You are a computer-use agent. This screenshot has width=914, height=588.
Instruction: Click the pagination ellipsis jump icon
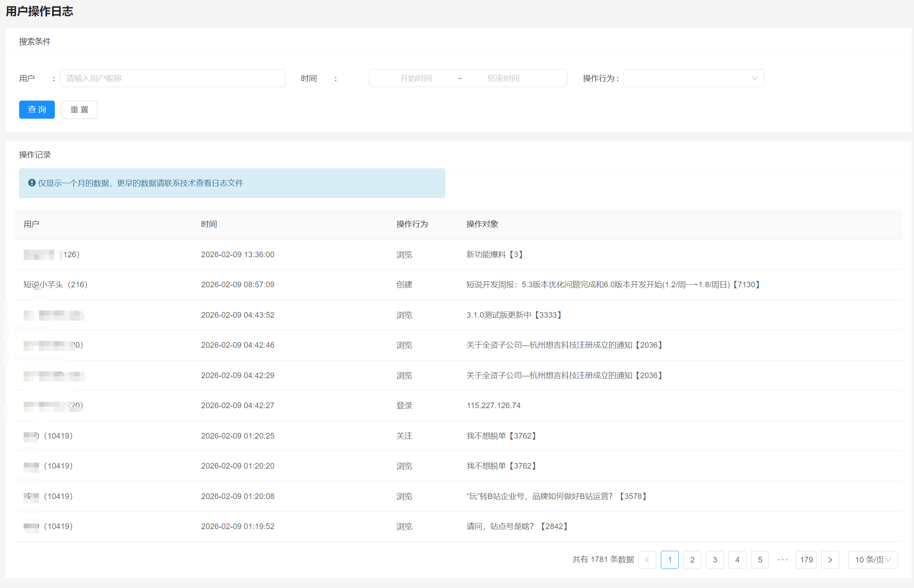pos(782,560)
